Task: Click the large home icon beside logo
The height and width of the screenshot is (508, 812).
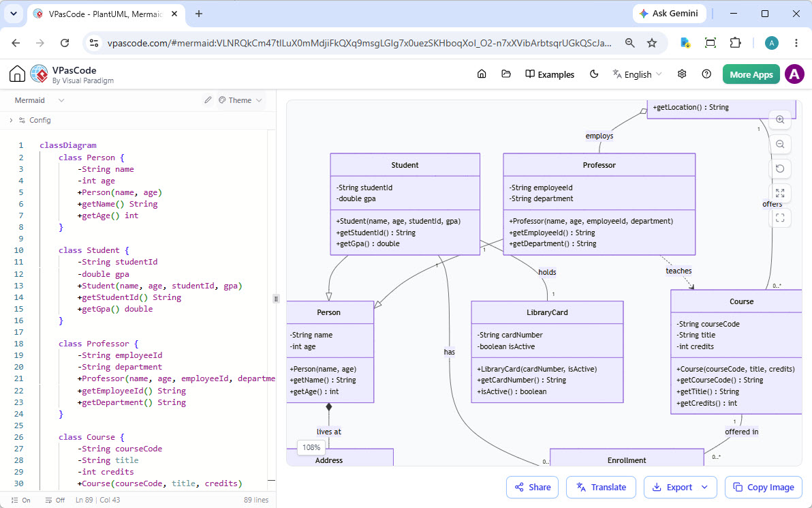Action: pos(17,74)
